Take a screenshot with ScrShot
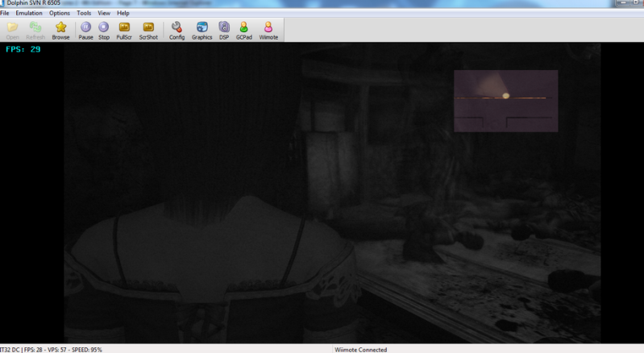 tap(148, 30)
